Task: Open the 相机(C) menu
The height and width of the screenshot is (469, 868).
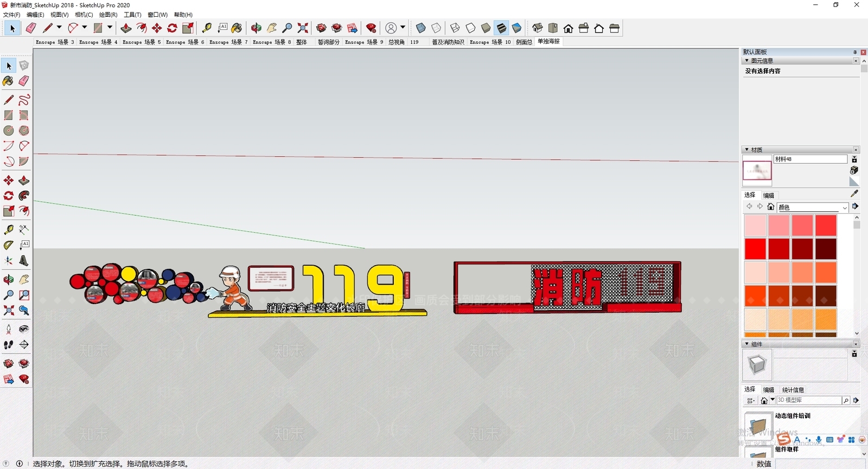Action: [x=84, y=15]
